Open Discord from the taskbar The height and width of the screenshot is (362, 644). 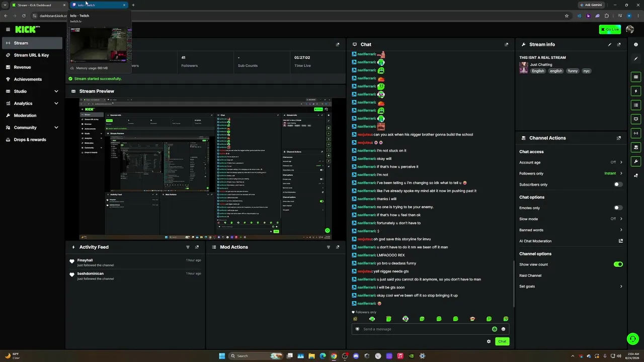coord(356,356)
